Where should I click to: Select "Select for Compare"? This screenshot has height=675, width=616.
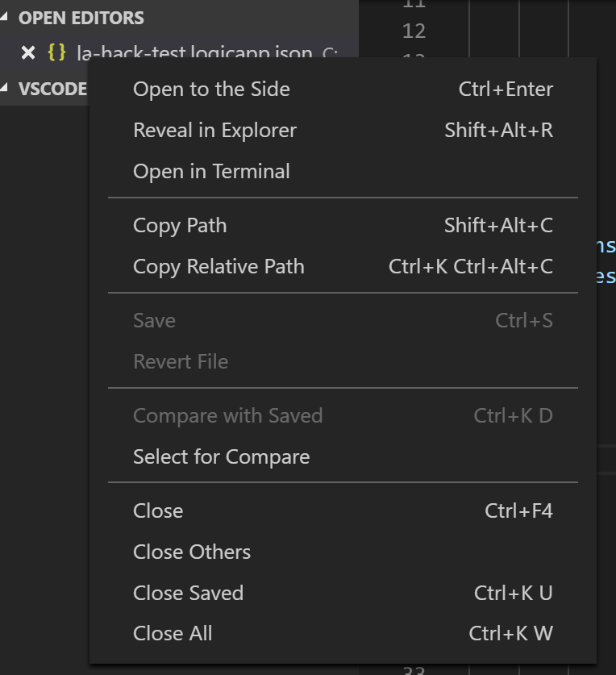click(221, 456)
